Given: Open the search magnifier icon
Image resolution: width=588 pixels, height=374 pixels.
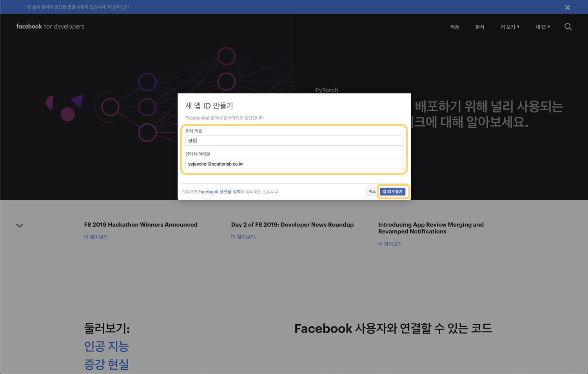Looking at the screenshot, I should pyautogui.click(x=568, y=27).
